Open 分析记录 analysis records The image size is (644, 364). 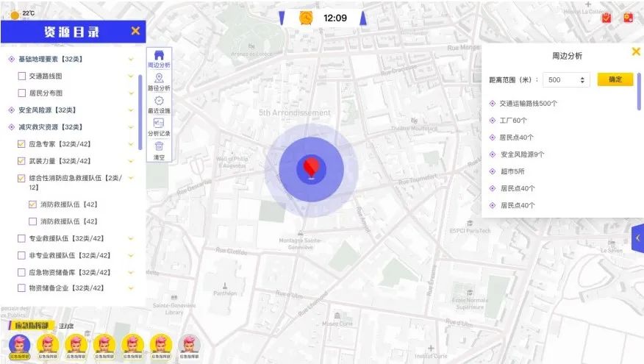[159, 126]
